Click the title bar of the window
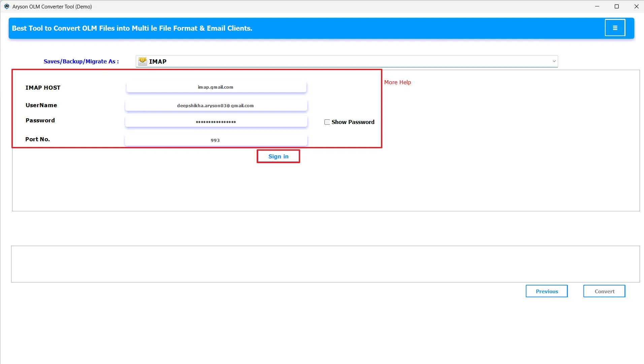This screenshot has width=644, height=364. [236, 6]
